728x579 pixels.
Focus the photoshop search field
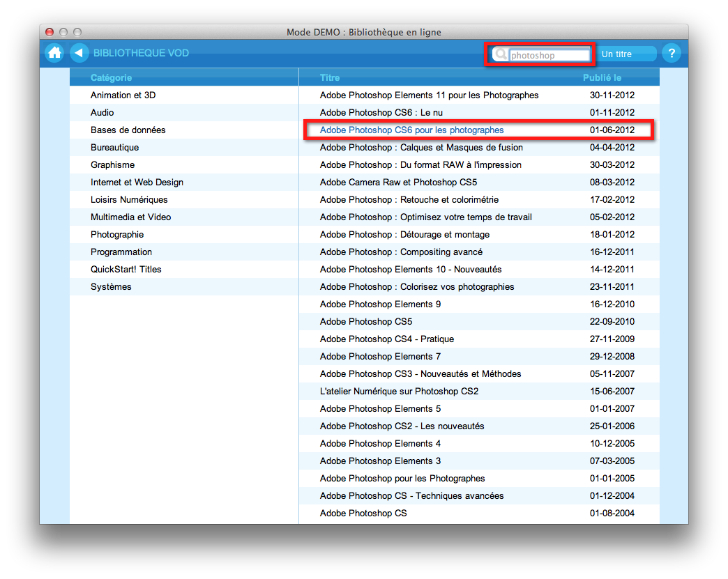(x=549, y=55)
